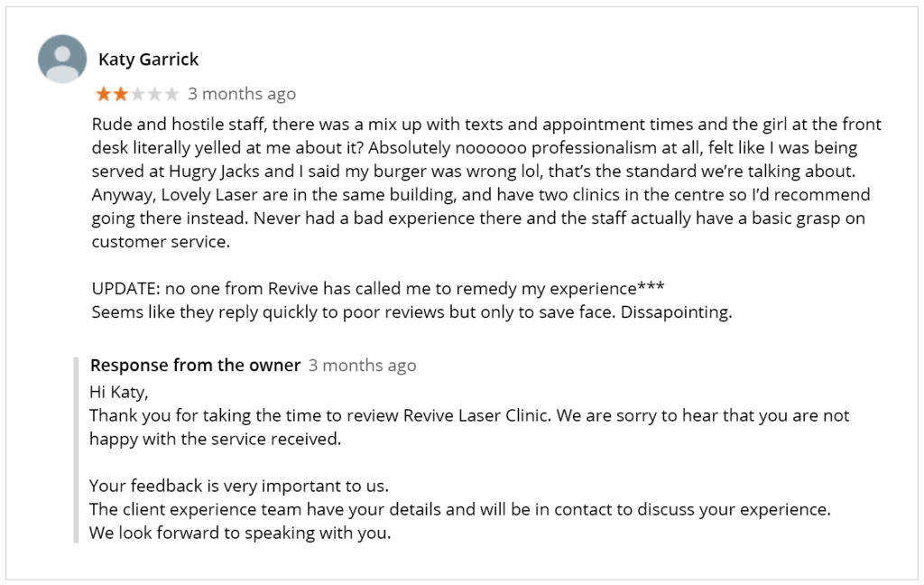Click the "We look forward to speaking" line
924x585 pixels.
tap(240, 534)
